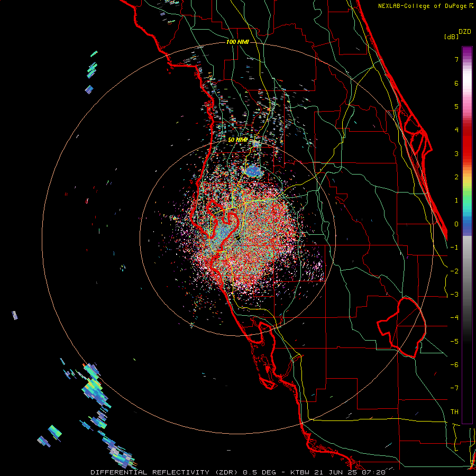Click the gray -2 dB band of color bar
The width and height of the screenshot is (476, 476).
(467, 271)
